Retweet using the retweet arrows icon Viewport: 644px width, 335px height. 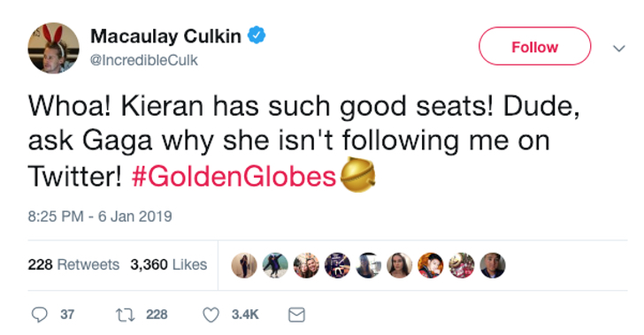[x=126, y=316]
